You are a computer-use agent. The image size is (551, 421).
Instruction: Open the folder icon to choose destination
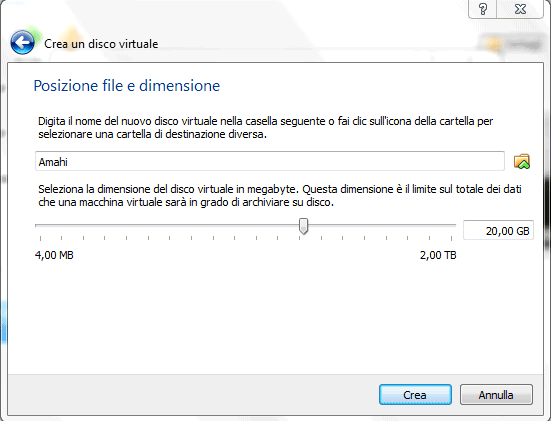pos(522,161)
